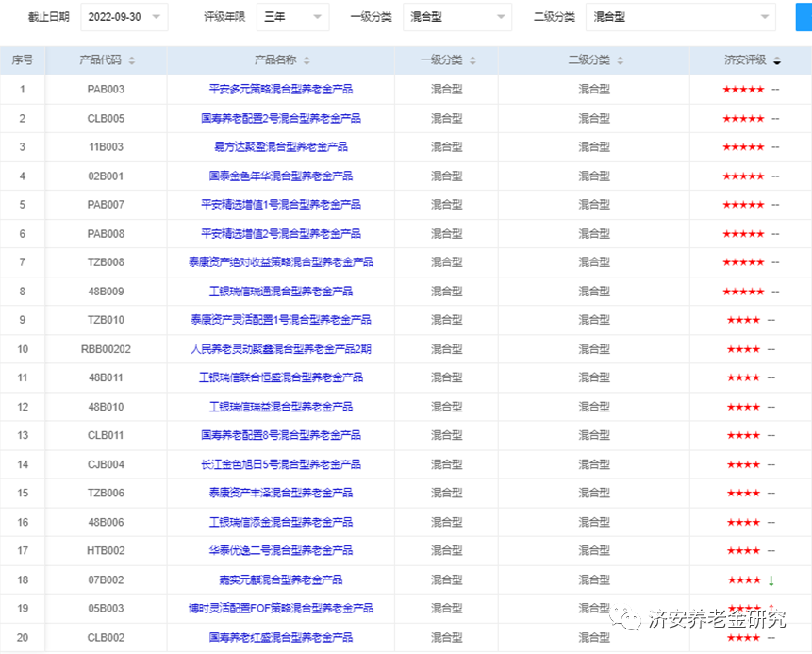
Task: Select product code CLB011
Action: (x=106, y=435)
